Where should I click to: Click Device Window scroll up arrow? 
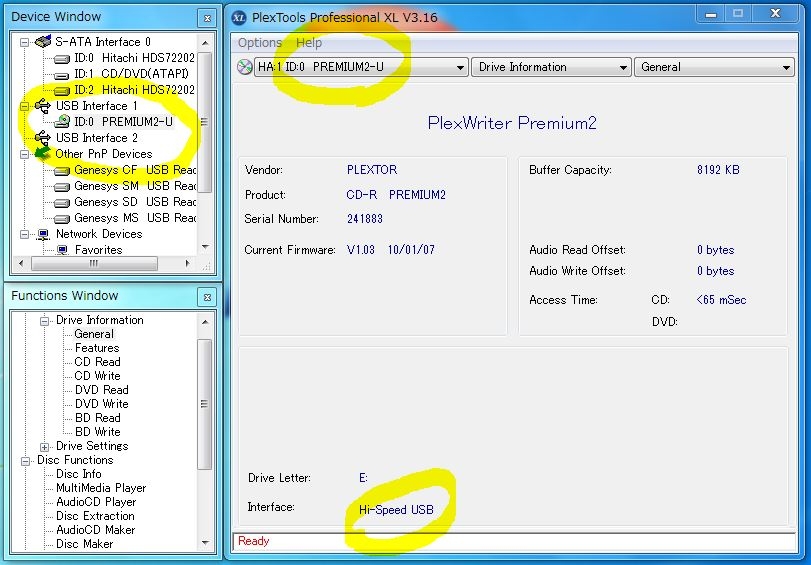pos(205,42)
